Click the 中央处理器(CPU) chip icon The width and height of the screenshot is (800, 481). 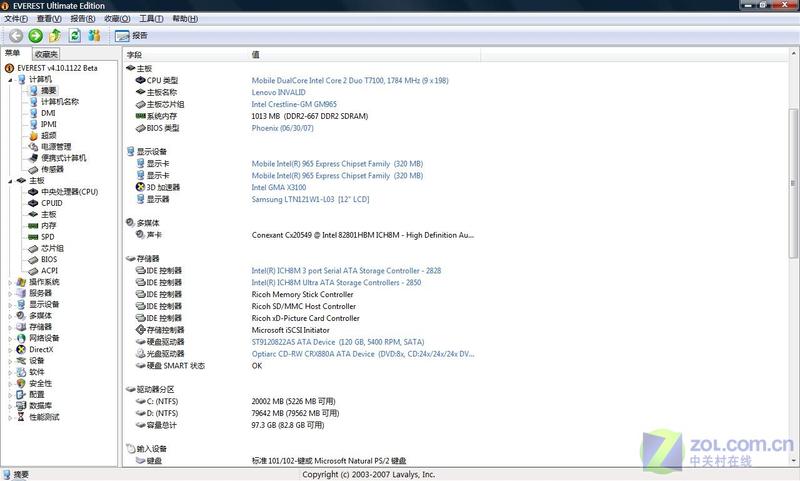33,192
